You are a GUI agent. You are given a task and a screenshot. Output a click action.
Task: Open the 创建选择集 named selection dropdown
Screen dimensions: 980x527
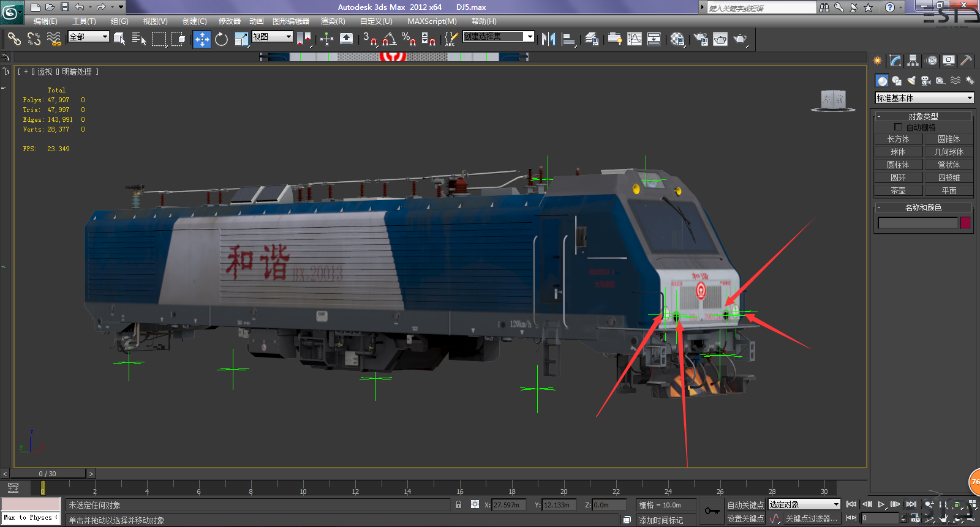pos(499,37)
